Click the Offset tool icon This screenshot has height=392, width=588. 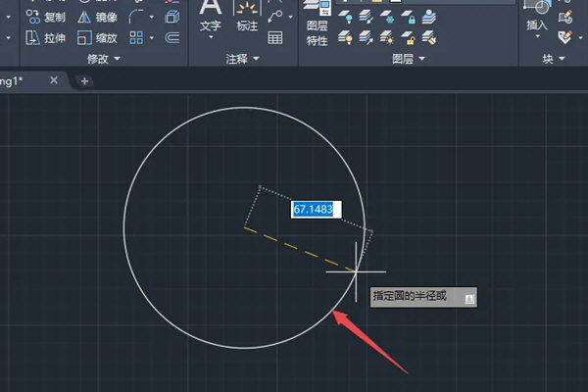(x=172, y=37)
